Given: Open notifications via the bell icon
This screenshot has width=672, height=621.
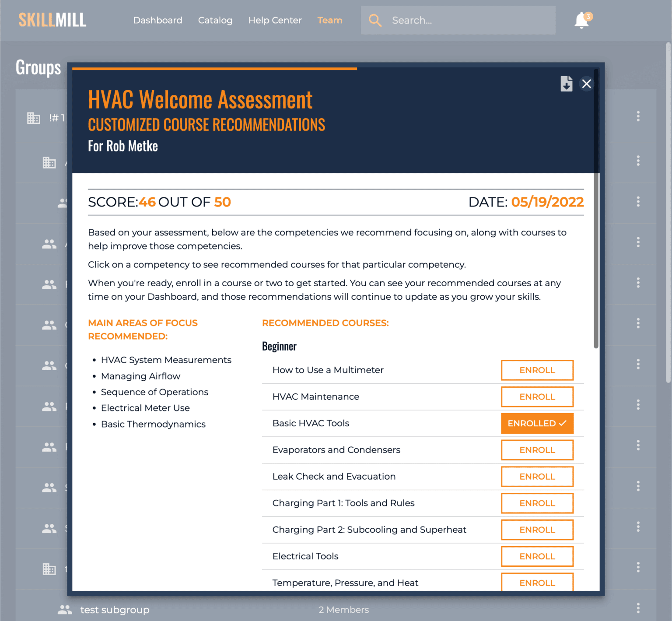Looking at the screenshot, I should (581, 20).
